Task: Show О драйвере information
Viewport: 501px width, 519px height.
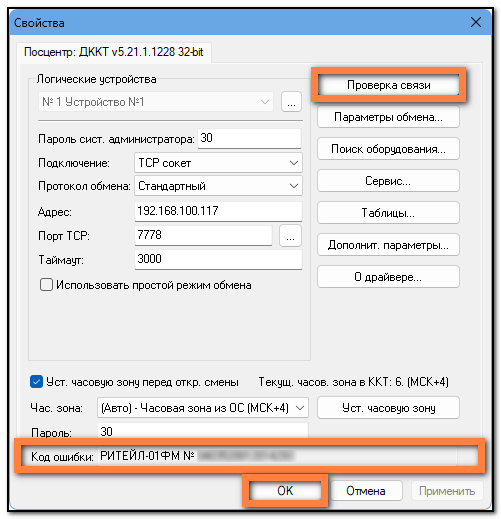Action: [x=388, y=277]
